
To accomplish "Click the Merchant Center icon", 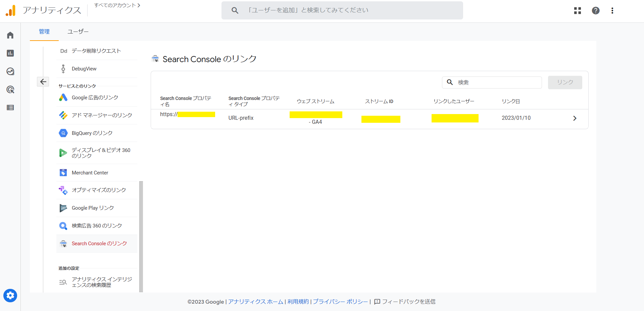I will click(63, 173).
